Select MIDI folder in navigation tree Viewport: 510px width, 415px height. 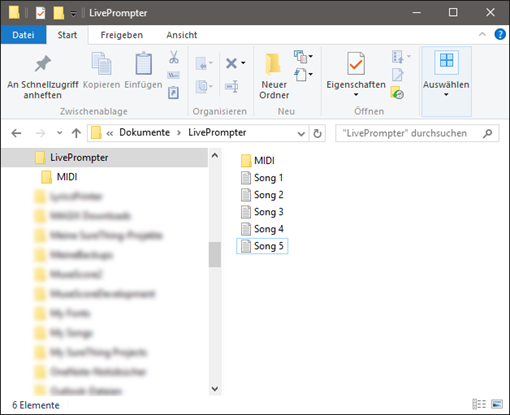tap(67, 177)
